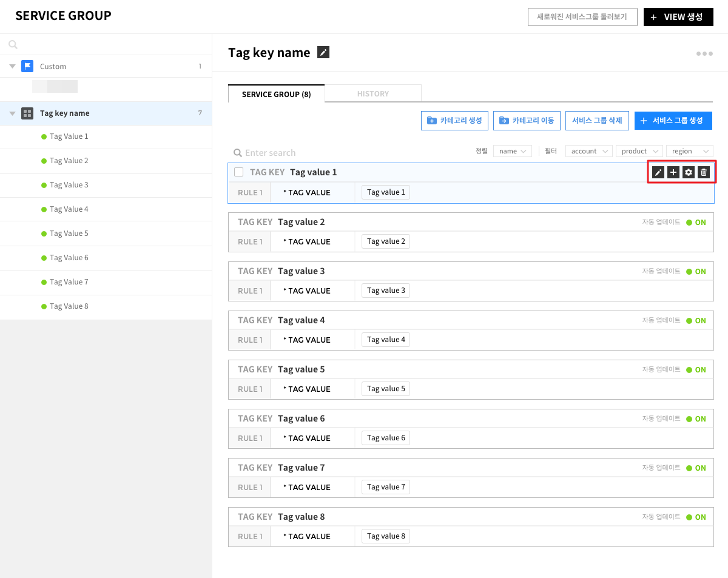Open the account filter dropdown
This screenshot has width=728, height=578.
click(x=589, y=151)
